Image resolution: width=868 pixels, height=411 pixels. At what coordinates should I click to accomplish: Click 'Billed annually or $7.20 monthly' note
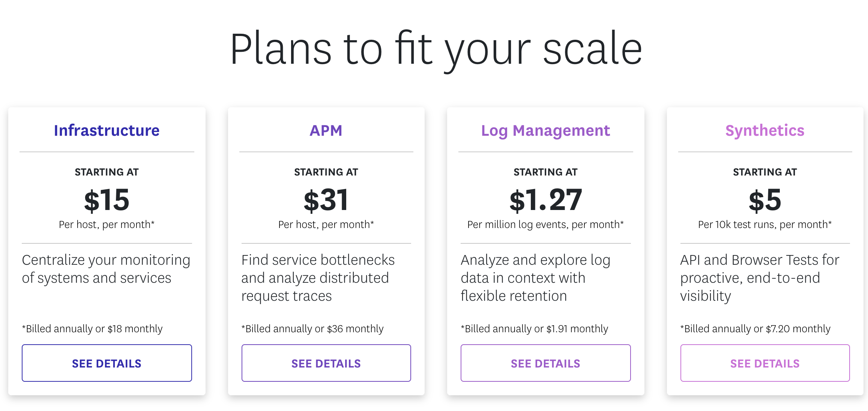click(755, 328)
